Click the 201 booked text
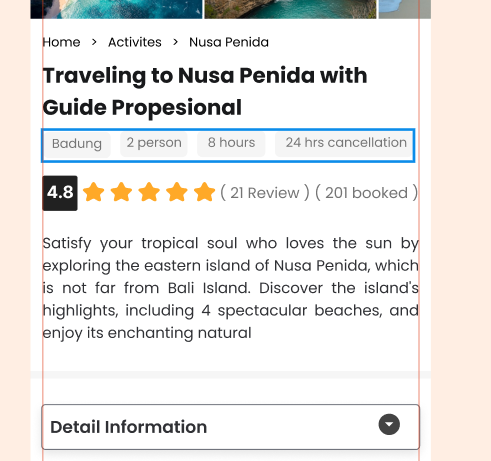 [x=366, y=193]
